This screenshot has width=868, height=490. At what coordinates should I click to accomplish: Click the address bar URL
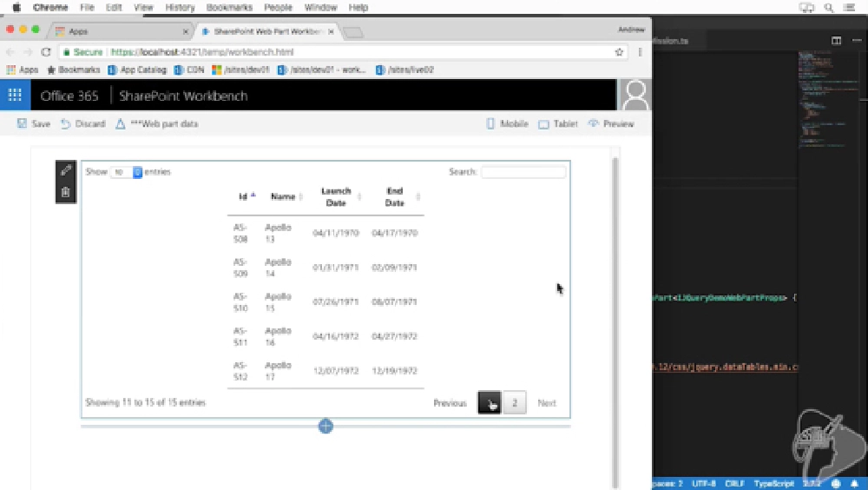(202, 52)
